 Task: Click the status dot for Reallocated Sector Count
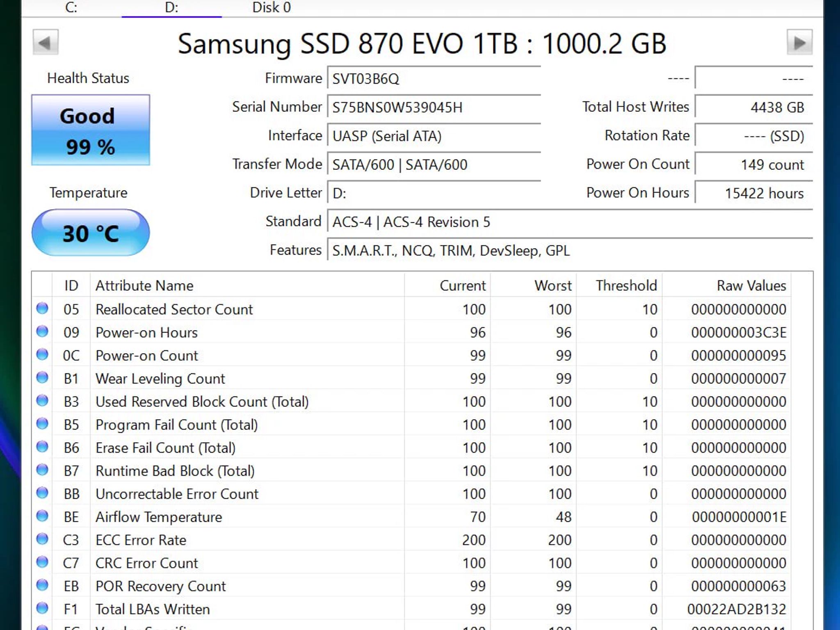(42, 308)
